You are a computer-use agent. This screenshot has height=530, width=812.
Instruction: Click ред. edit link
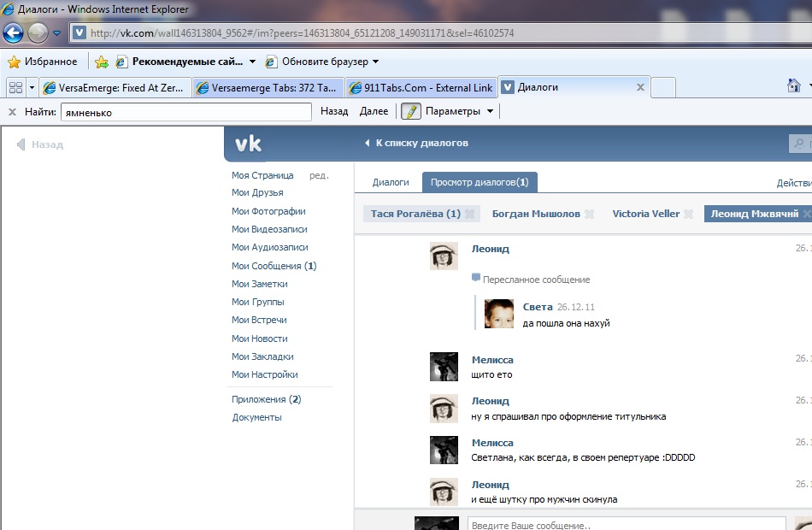[319, 175]
